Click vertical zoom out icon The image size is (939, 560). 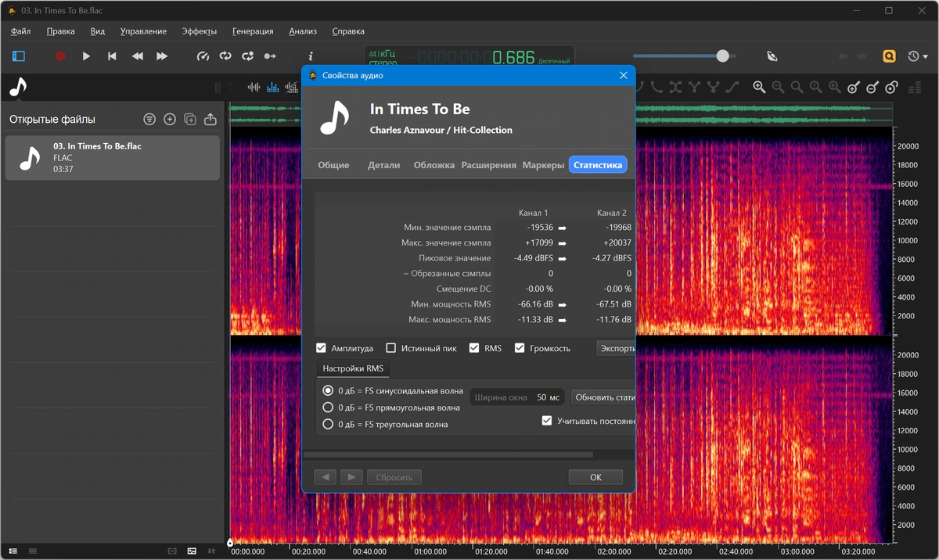point(872,88)
